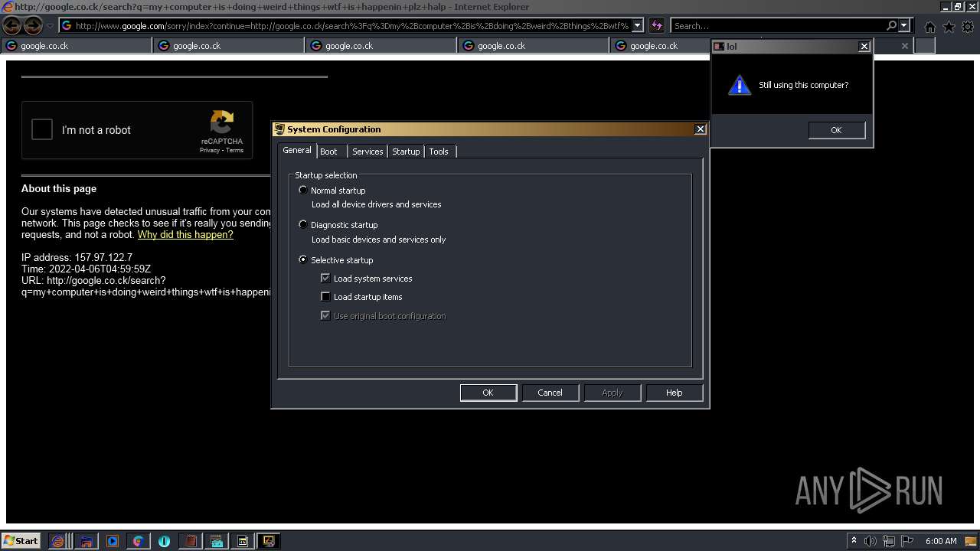This screenshot has width=980, height=551.
Task: Click the magnifier search icon
Action: (892, 26)
